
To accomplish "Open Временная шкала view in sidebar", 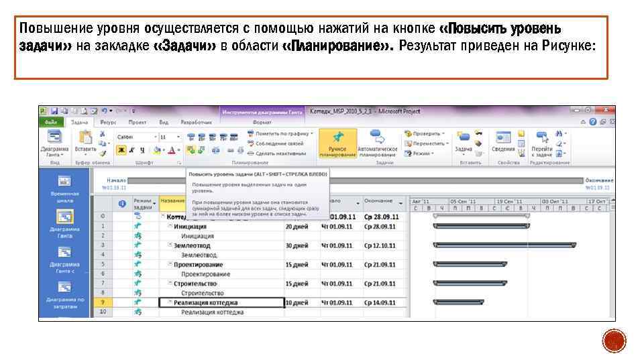I will coord(64,189).
